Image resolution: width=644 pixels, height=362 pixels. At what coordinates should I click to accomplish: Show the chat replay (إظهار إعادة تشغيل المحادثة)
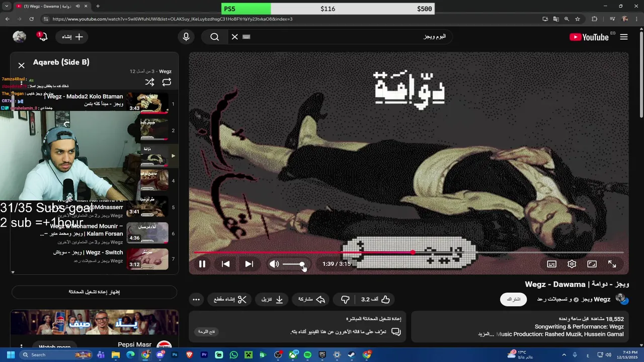(x=94, y=292)
